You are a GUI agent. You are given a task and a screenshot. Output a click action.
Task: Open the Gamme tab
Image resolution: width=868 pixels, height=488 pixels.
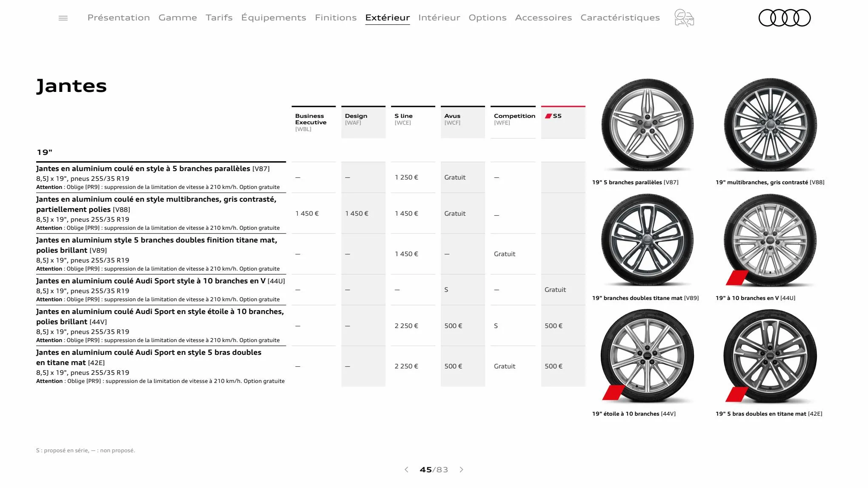(x=178, y=17)
